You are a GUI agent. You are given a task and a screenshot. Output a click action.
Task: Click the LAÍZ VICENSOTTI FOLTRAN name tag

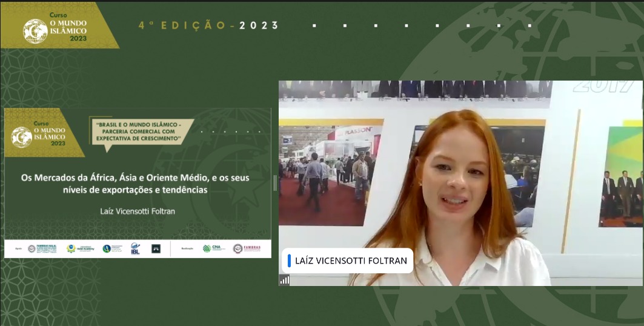348,261
